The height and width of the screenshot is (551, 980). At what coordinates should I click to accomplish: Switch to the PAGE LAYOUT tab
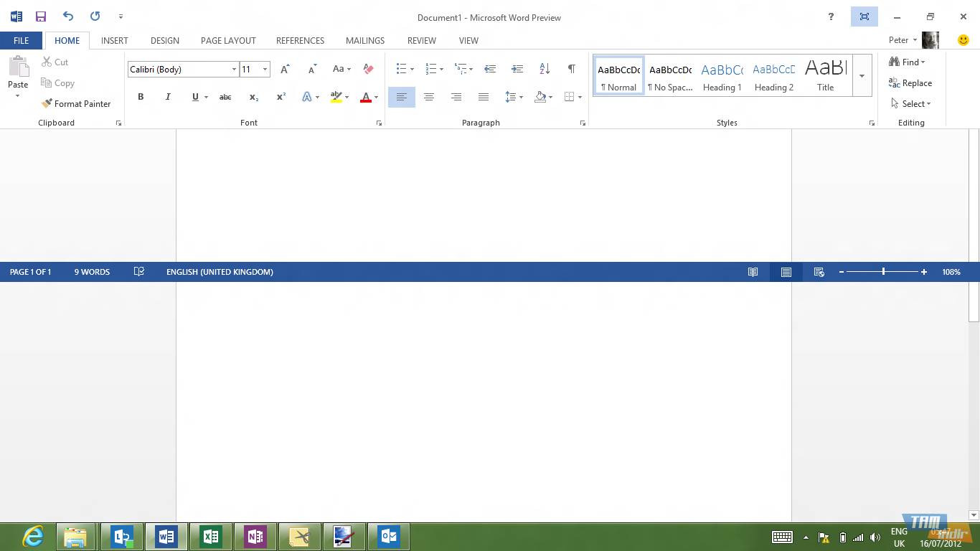[228, 41]
